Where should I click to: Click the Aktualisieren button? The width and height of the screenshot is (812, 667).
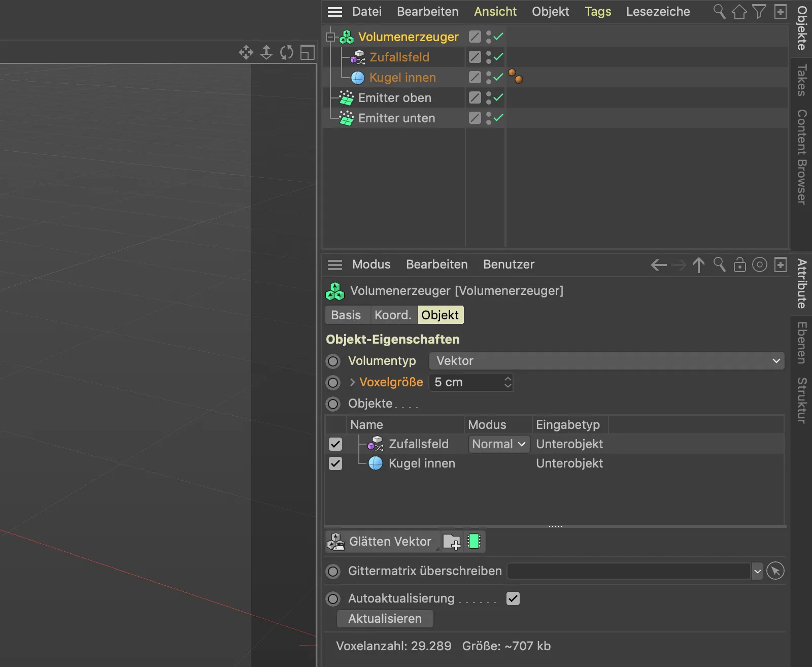point(385,619)
